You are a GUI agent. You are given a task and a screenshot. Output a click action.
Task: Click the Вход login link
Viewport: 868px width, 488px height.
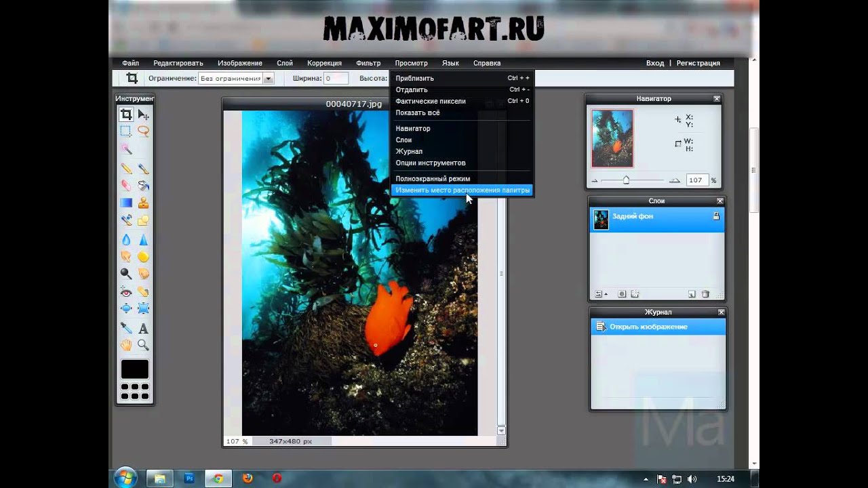655,63
